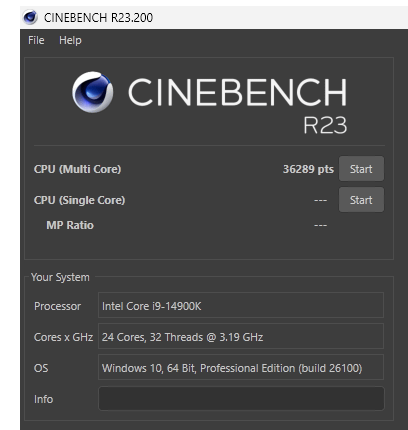
Task: Click the Cores x GHz label
Action: [x=63, y=337]
